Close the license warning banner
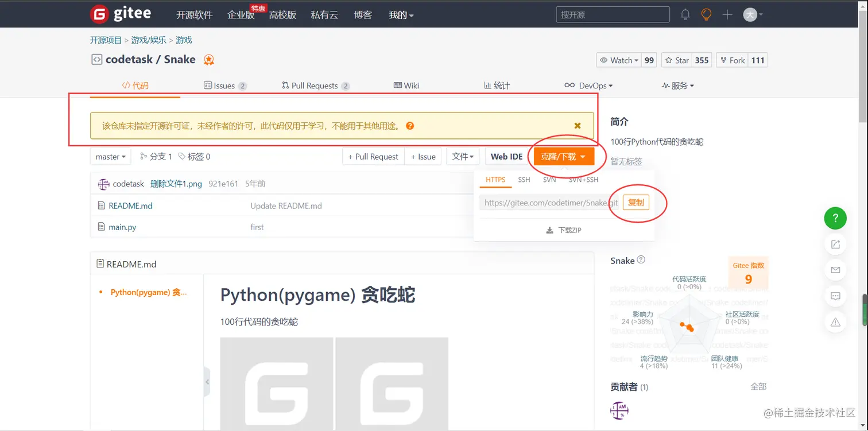 pyautogui.click(x=578, y=126)
